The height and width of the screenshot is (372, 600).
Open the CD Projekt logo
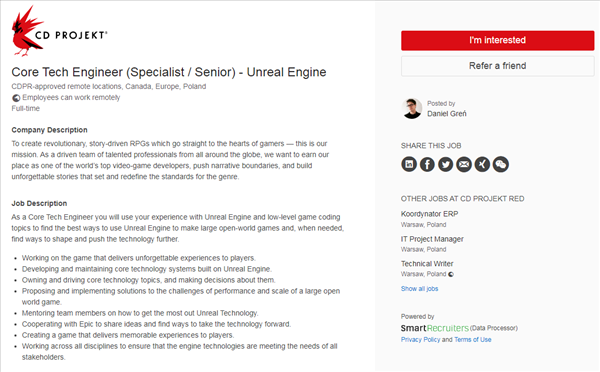59,31
